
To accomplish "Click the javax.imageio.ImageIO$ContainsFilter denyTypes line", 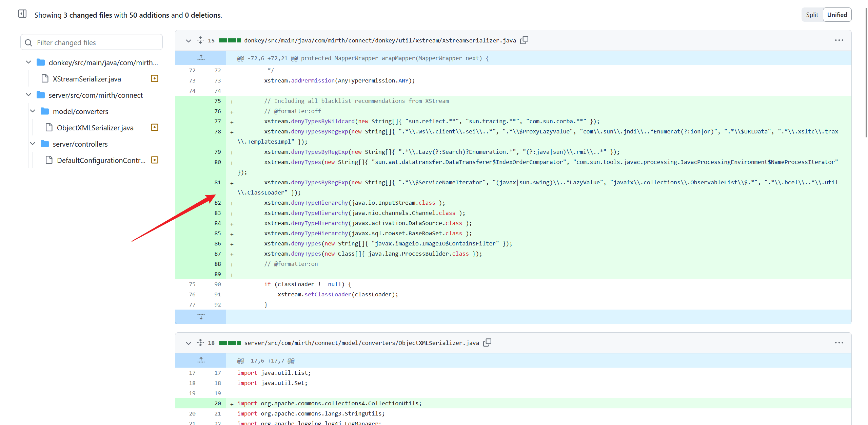I will (x=388, y=244).
